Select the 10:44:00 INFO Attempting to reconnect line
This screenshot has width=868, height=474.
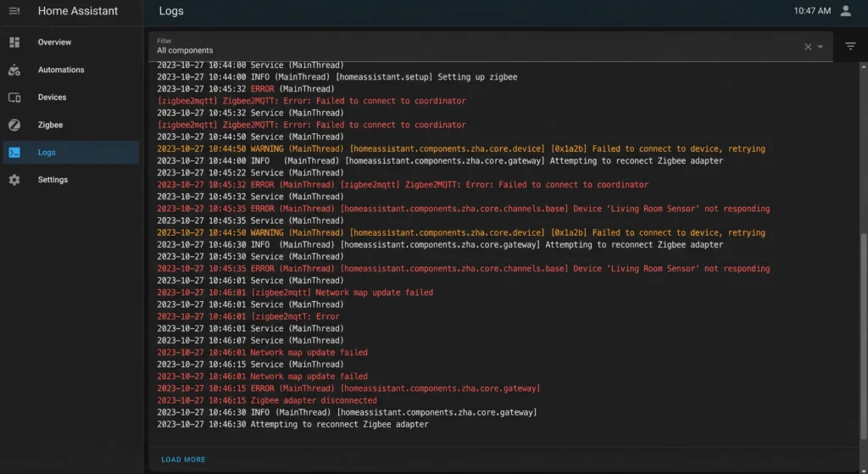pyautogui.click(x=440, y=161)
